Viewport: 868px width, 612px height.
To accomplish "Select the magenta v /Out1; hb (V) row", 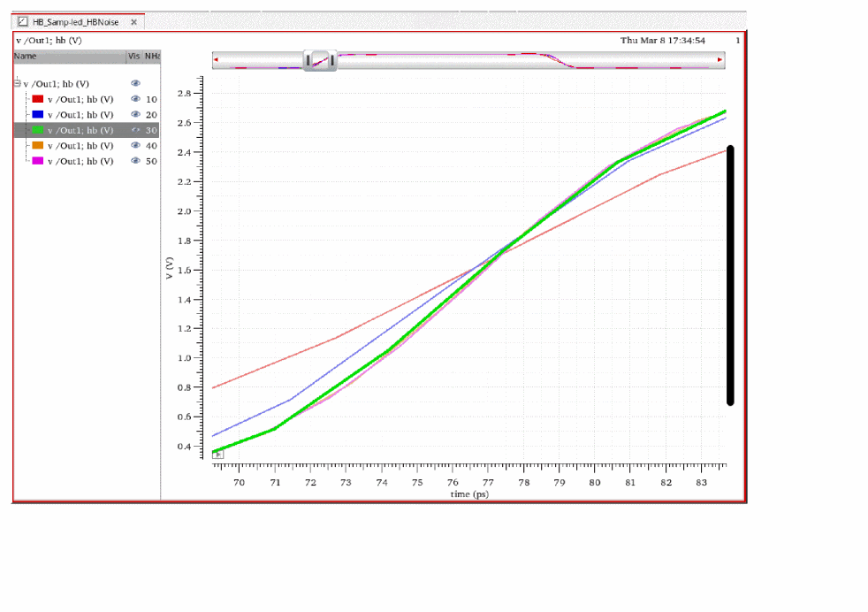I will click(x=87, y=161).
